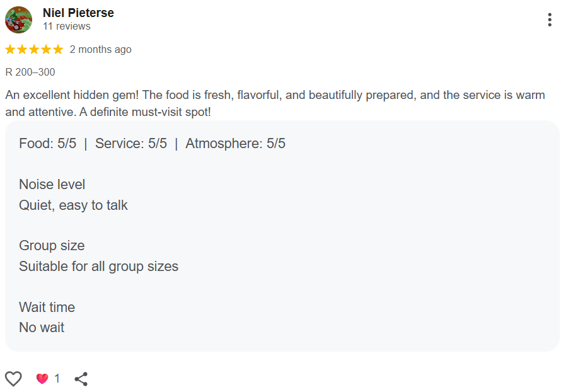The width and height of the screenshot is (573, 392).
Task: Open Niel Pieterse's profile picture
Action: click(x=19, y=20)
